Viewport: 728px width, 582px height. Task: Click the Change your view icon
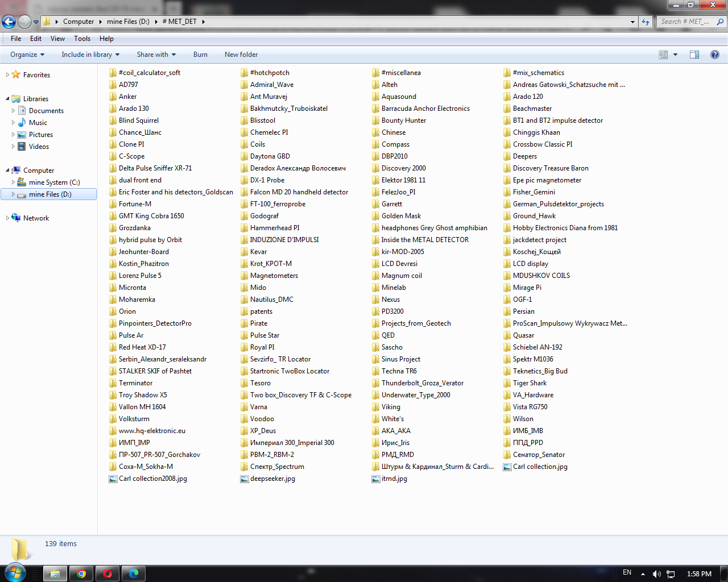(663, 55)
